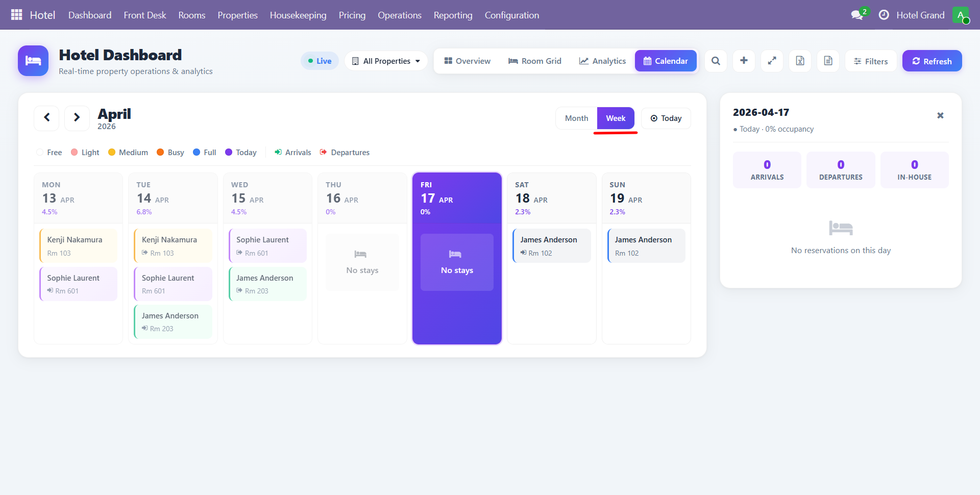
Task: Close the 2026-04-17 day details panel
Action: (x=940, y=116)
